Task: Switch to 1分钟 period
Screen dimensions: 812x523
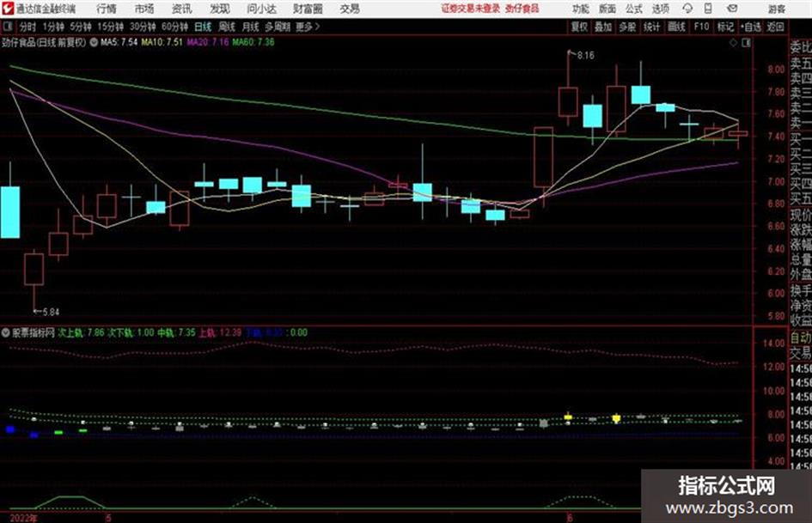Action: (x=53, y=27)
